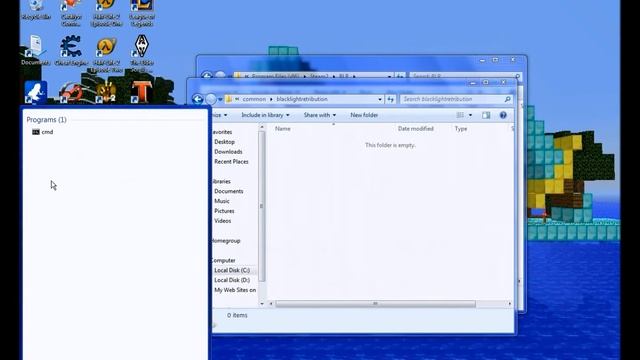This screenshot has width=640, height=360.
Task: Sort by the Type column header
Action: tap(461, 129)
